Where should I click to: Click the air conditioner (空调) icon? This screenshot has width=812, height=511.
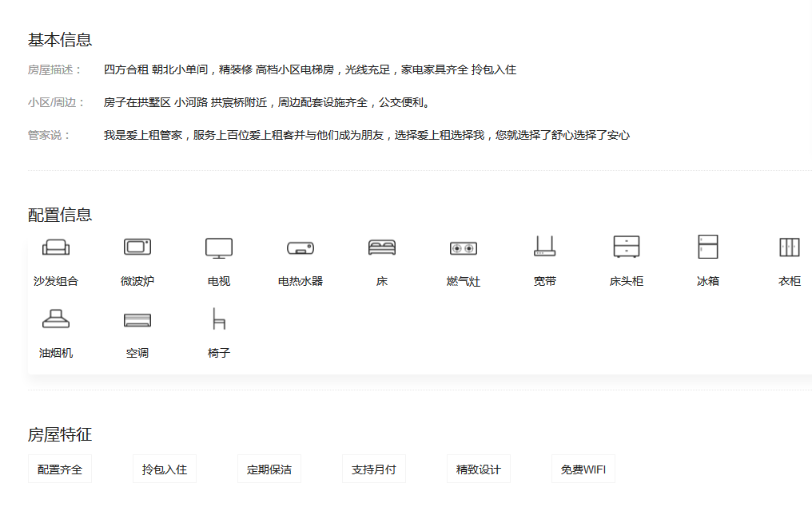[x=137, y=320]
